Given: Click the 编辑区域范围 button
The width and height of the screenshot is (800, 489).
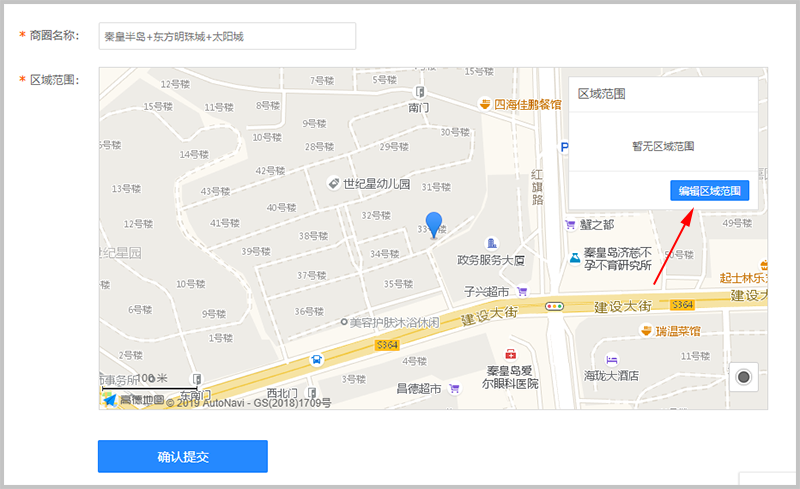Looking at the screenshot, I should point(709,190).
